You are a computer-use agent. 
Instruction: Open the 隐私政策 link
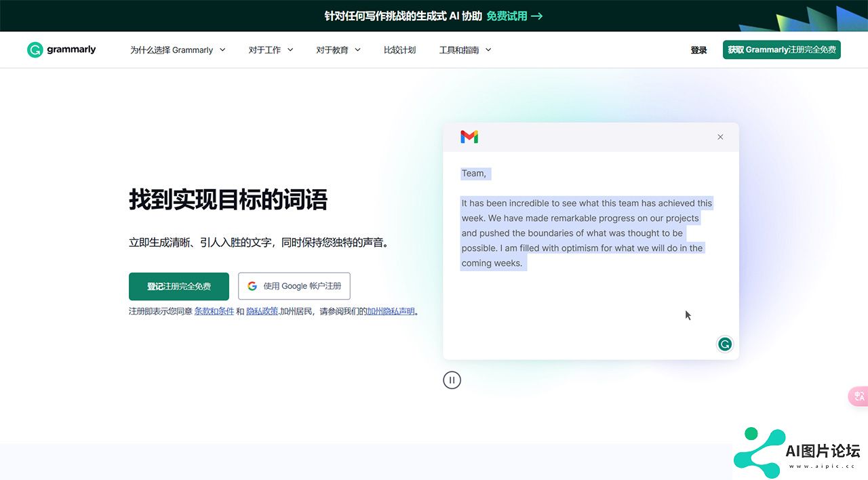pos(262,311)
